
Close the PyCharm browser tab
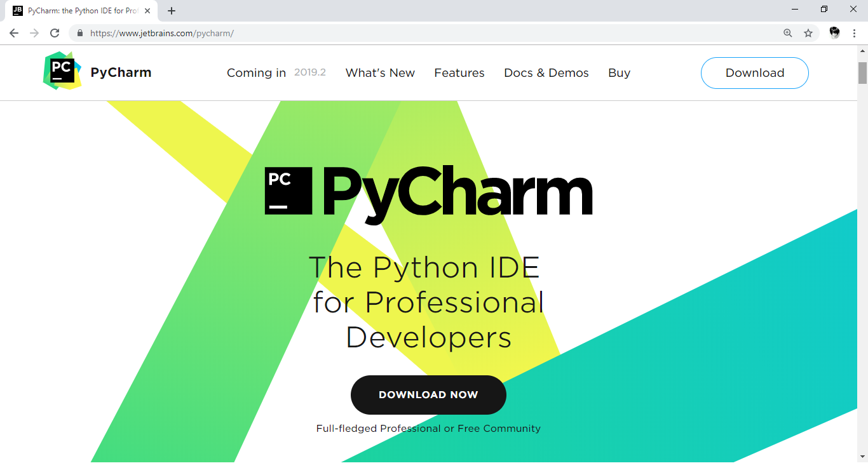tap(147, 11)
